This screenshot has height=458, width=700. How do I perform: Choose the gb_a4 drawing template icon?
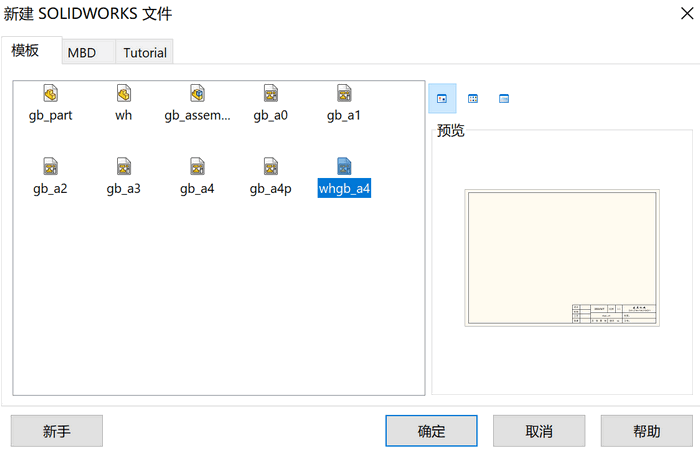pyautogui.click(x=197, y=167)
